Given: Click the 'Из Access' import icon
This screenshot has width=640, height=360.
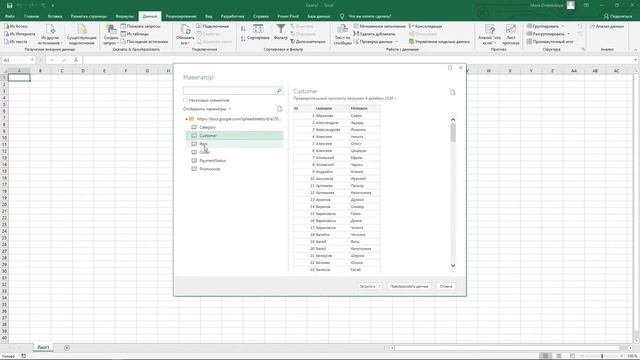Looking at the screenshot, I should (x=16, y=27).
